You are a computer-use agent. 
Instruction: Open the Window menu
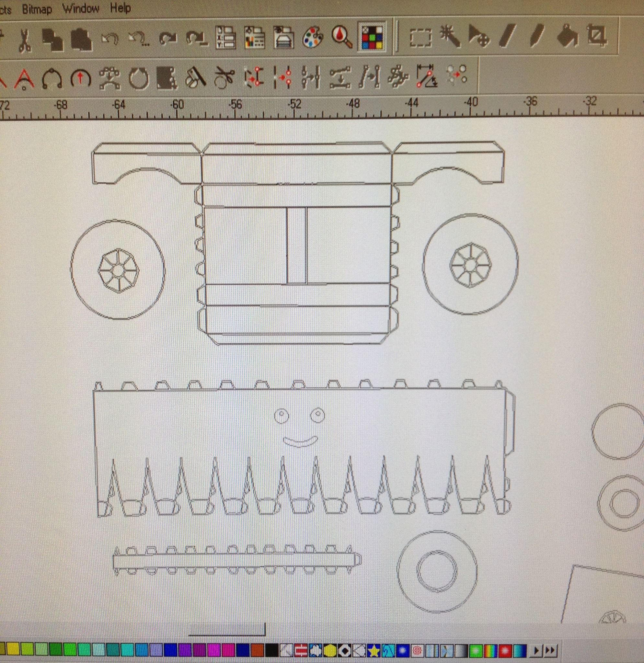point(81,8)
